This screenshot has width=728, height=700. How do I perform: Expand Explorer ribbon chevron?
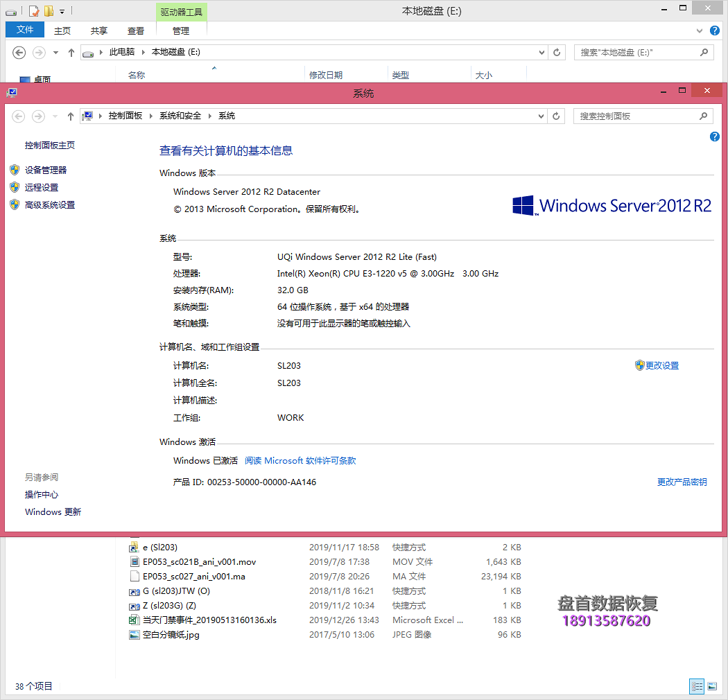700,30
